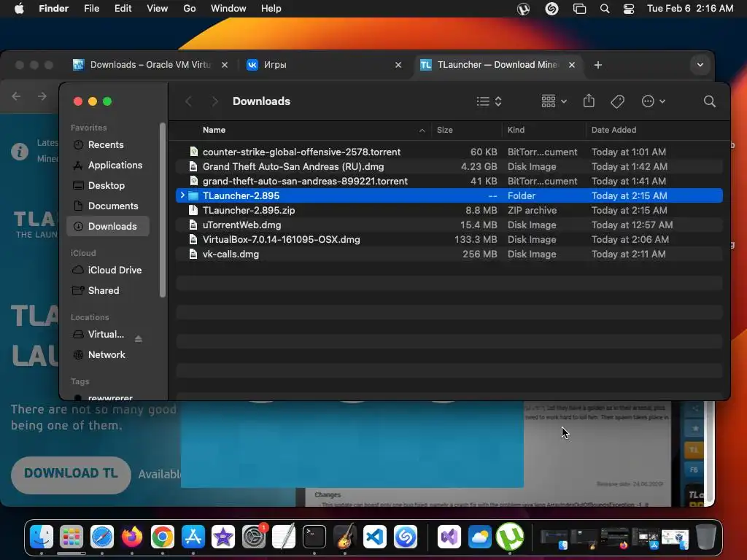The height and width of the screenshot is (560, 747).
Task: Select vk-calls.dmg file
Action: click(449, 254)
